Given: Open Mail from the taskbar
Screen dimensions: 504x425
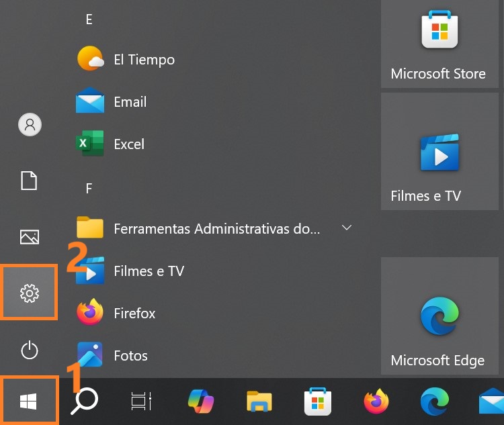Looking at the screenshot, I should tap(491, 402).
